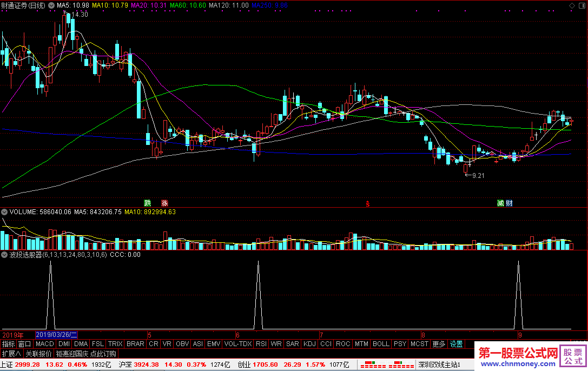This screenshot has width=588, height=371.
Task: Click the 沪深 index value 3924.38
Action: (146, 365)
